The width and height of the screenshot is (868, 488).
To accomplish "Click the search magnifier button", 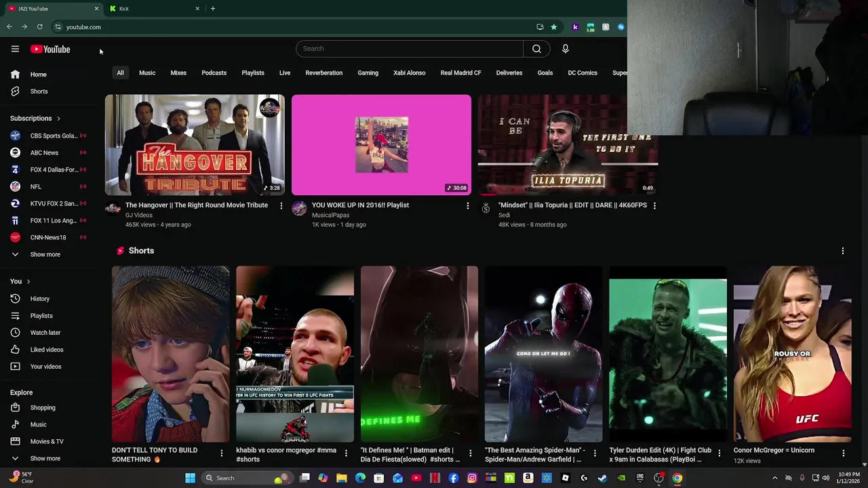I will [x=536, y=49].
